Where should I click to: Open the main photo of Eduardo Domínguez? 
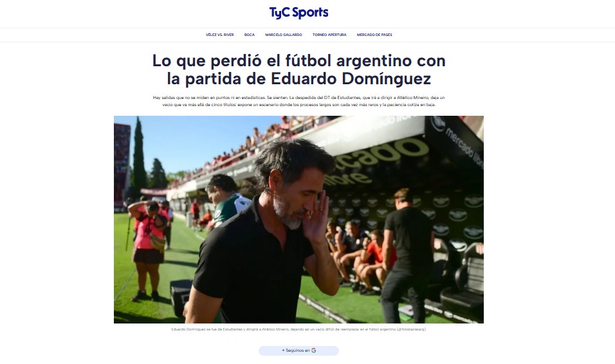point(298,219)
